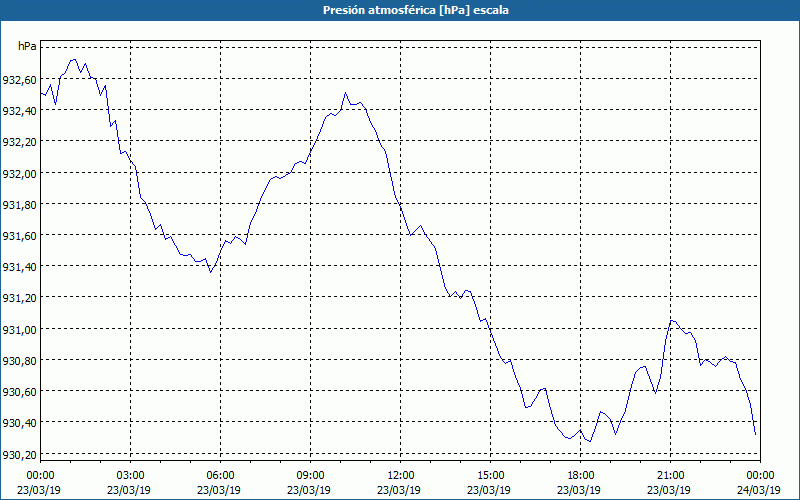The image size is (800, 500).
Task: Select the 932,00 axis value
Action: pos(19,173)
